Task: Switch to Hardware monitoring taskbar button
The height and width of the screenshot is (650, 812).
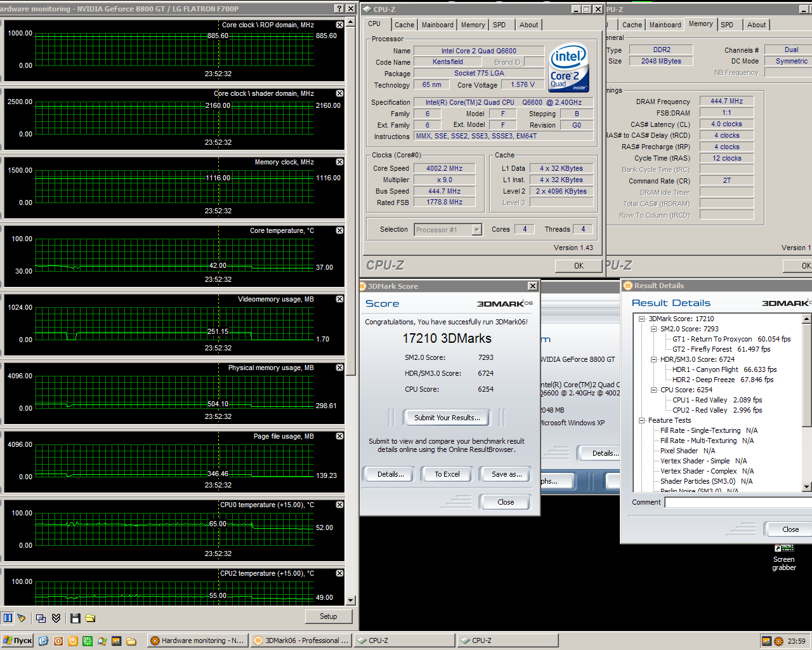Action: (197, 641)
